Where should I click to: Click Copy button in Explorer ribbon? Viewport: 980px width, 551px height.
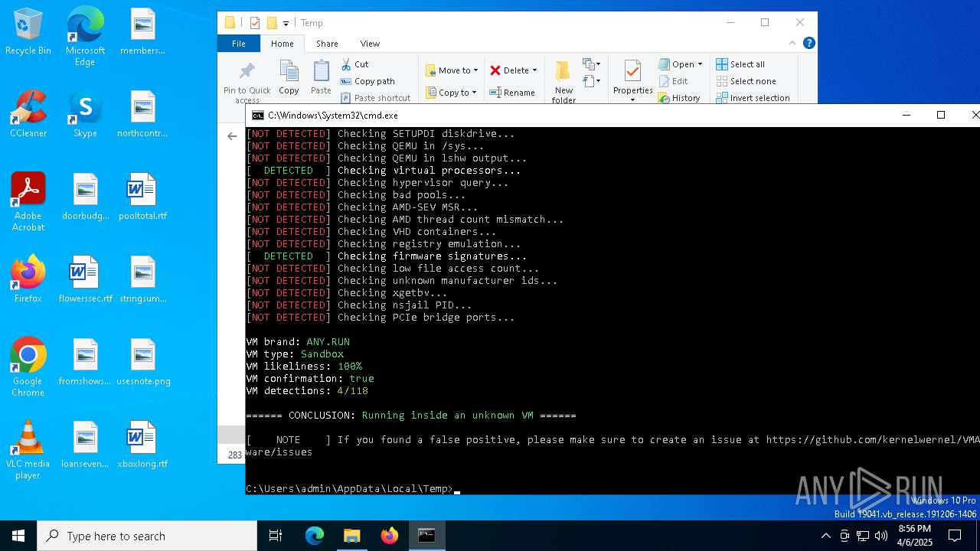(289, 78)
